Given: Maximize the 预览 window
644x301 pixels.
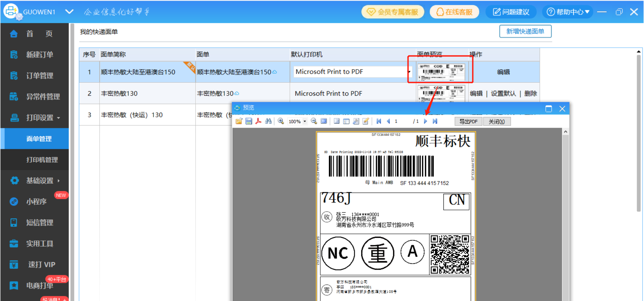Looking at the screenshot, I should (x=548, y=109).
